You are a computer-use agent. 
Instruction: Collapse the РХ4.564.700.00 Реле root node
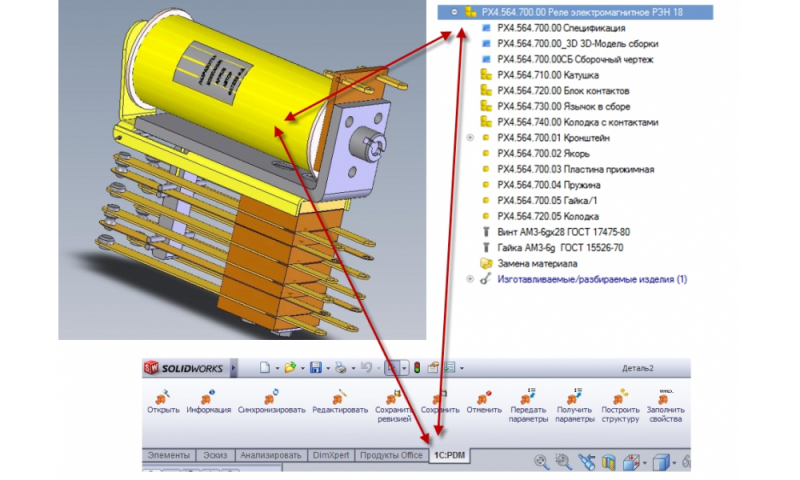click(455, 13)
